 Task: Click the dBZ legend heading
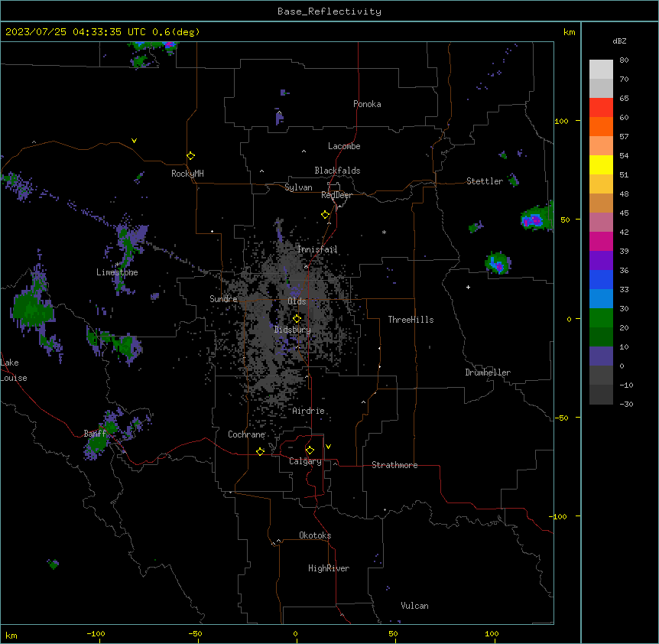click(619, 41)
